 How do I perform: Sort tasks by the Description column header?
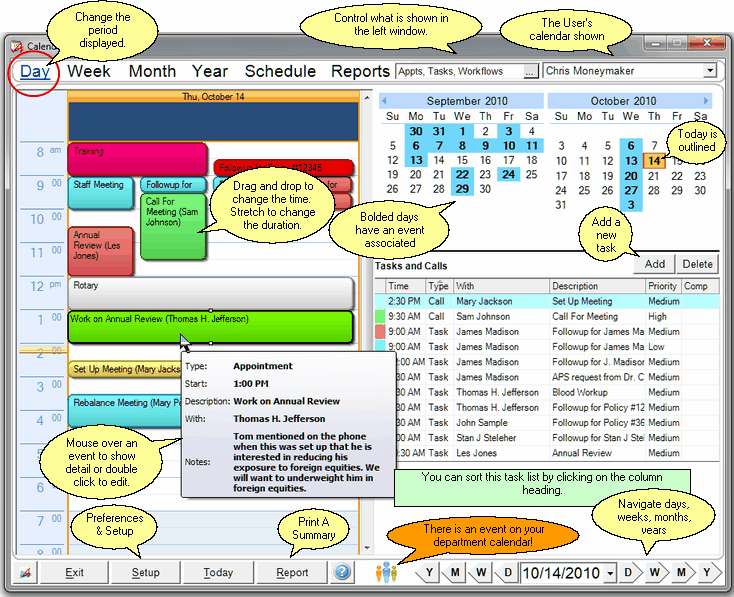[x=597, y=286]
